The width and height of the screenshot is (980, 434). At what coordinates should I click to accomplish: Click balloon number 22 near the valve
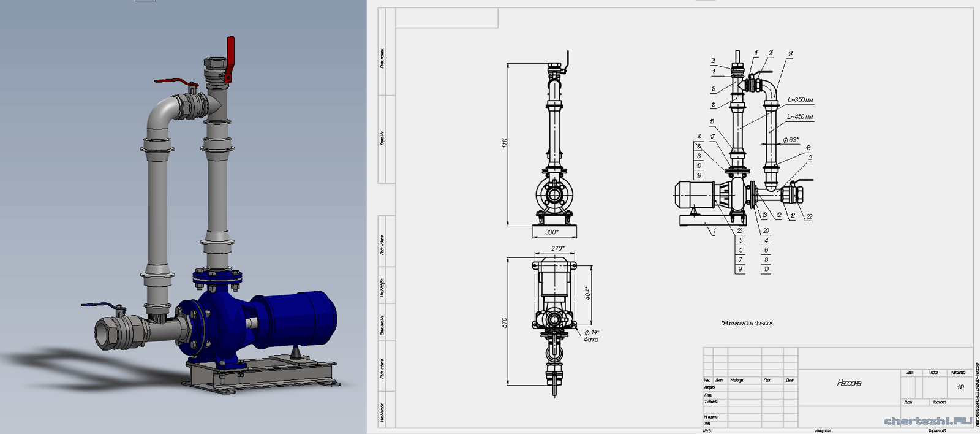coord(809,216)
